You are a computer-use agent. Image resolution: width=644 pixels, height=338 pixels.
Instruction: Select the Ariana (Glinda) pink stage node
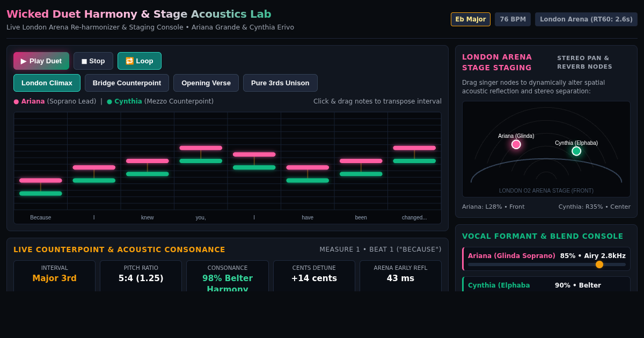(x=516, y=144)
